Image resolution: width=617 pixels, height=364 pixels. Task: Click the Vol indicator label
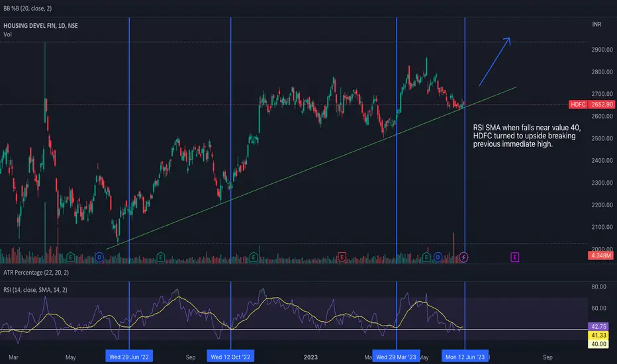pyautogui.click(x=7, y=34)
